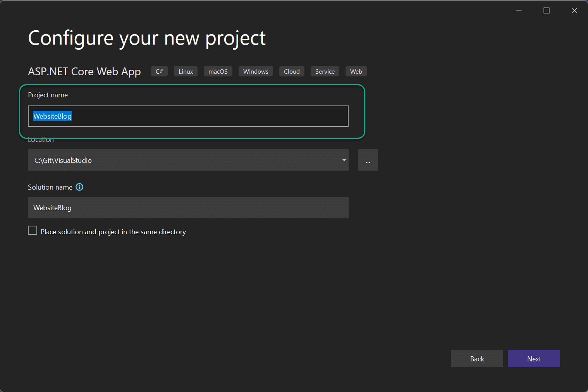This screenshot has height=392, width=588.
Task: Click the ASP.NET Core Web App heading
Action: 84,72
